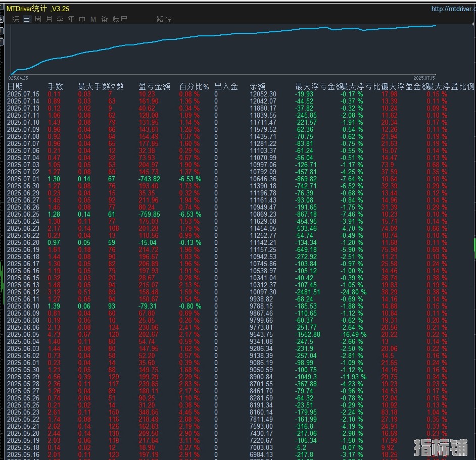Click the 盈亏金额 column header
The width and height of the screenshot is (476, 460).
coord(154,87)
